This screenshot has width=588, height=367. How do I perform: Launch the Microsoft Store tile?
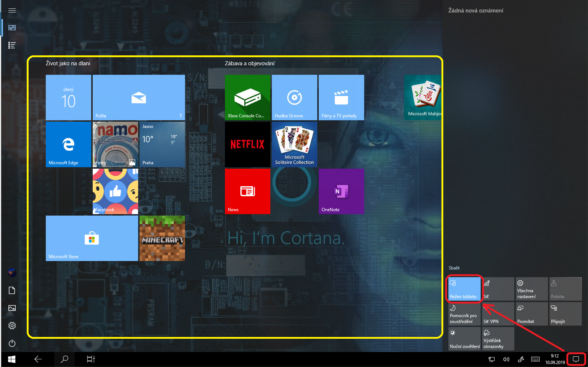coord(92,238)
